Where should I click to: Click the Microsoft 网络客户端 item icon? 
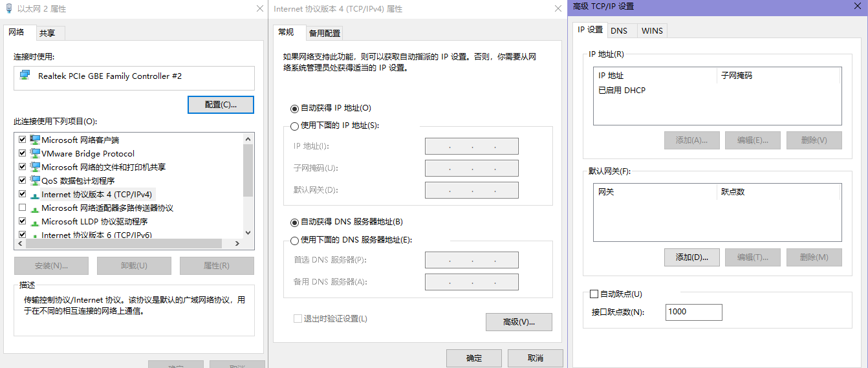35,140
